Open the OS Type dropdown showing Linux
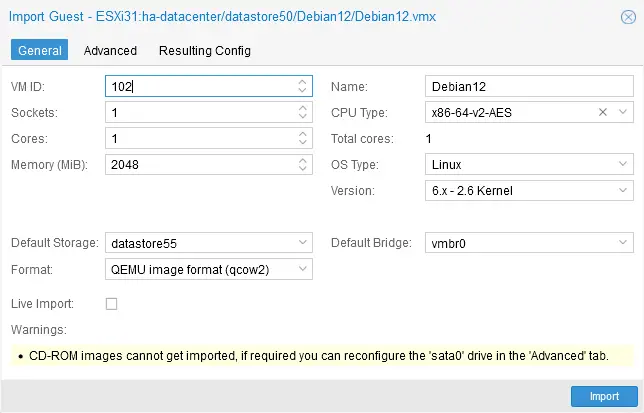The width and height of the screenshot is (644, 413). [623, 164]
